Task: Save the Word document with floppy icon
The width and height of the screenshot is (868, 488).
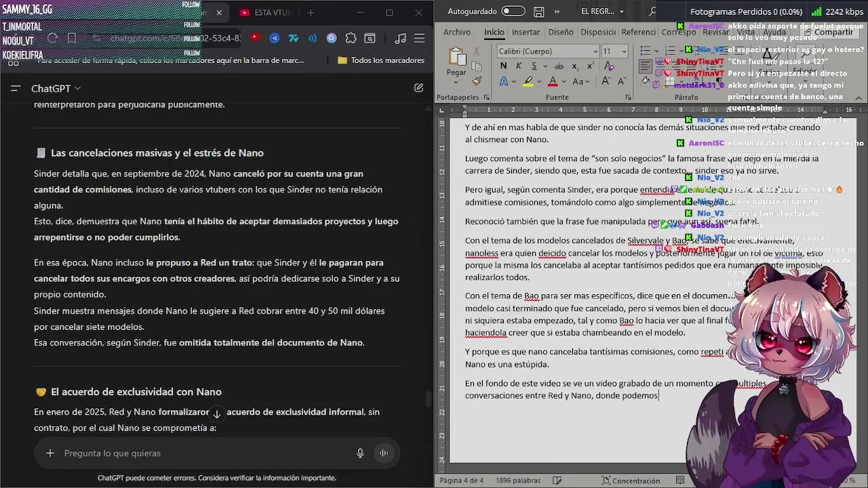Action: tap(538, 12)
